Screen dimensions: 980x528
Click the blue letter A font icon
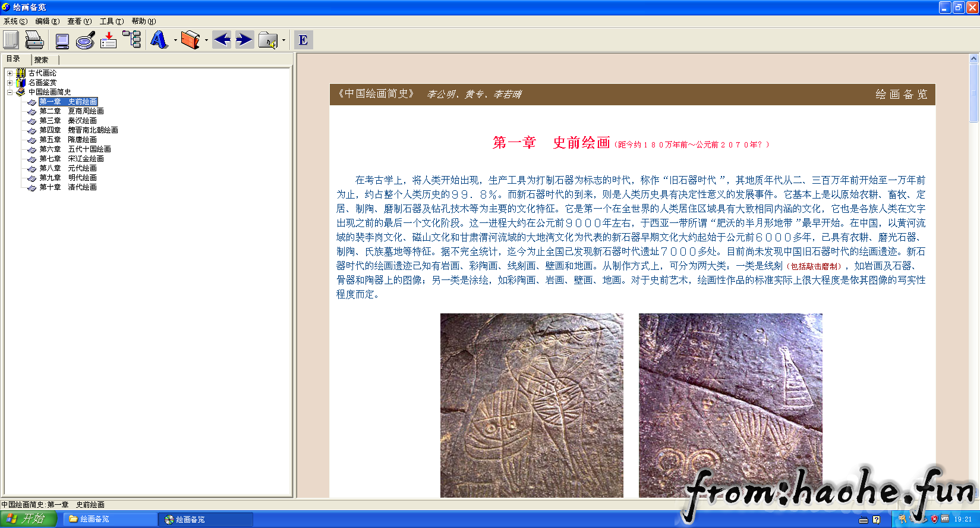(x=159, y=40)
